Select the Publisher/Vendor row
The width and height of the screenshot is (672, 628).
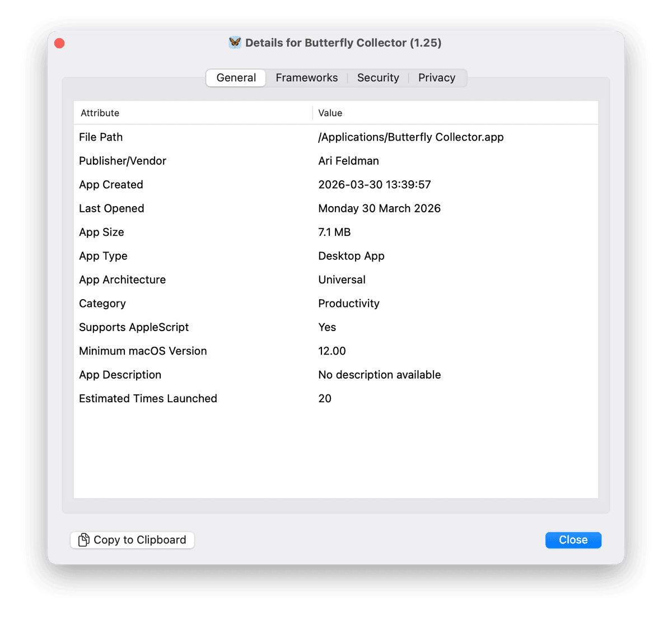click(x=336, y=161)
